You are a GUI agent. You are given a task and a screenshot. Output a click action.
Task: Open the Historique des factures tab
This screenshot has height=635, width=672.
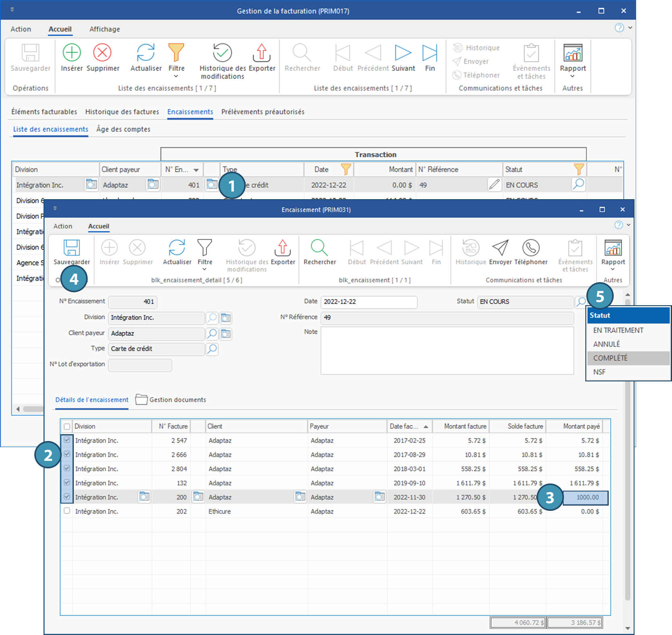point(122,112)
